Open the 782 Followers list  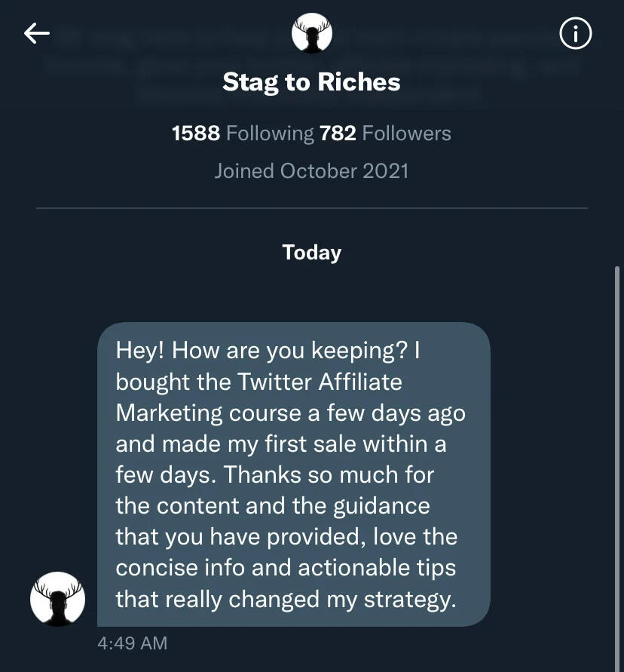pyautogui.click(x=385, y=133)
